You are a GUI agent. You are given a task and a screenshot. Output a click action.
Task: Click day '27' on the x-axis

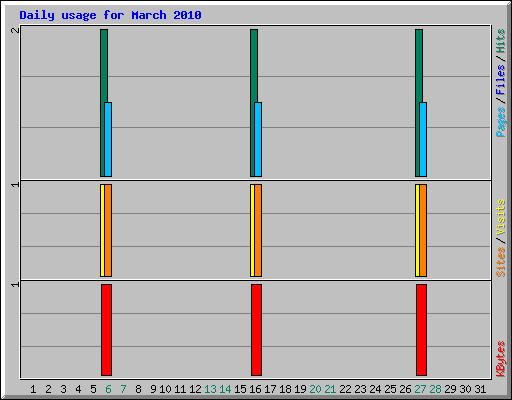tap(420, 389)
